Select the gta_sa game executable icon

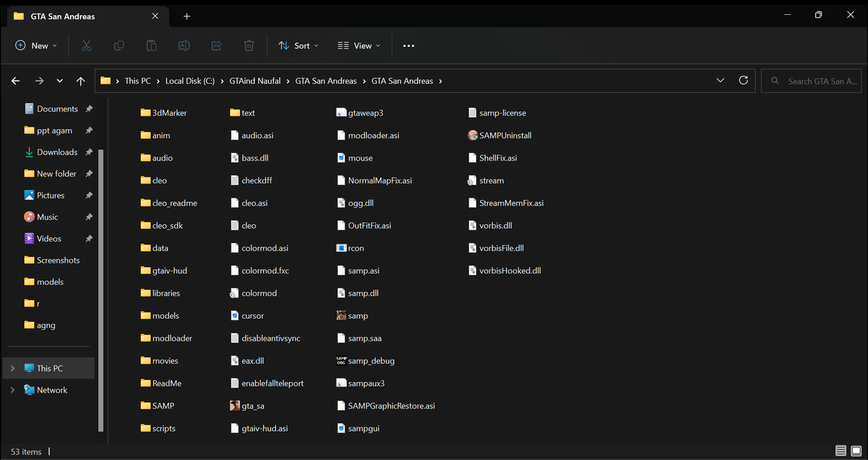pos(235,406)
